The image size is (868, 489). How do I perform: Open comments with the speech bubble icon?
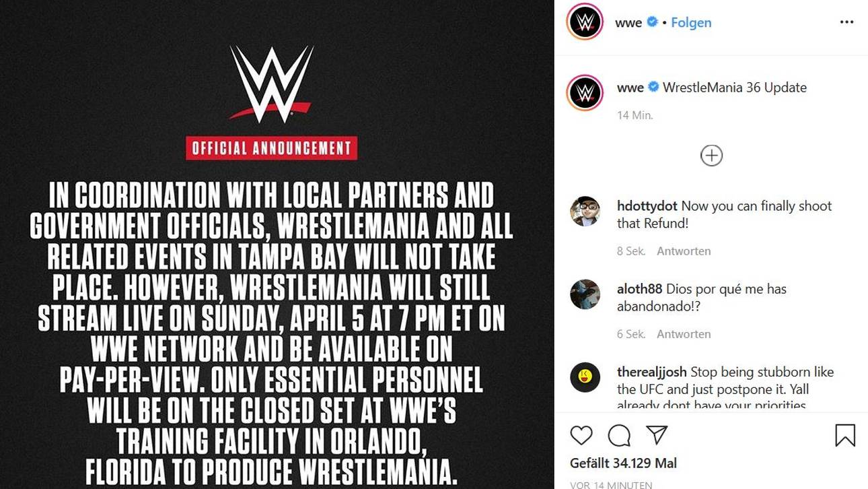(x=620, y=436)
